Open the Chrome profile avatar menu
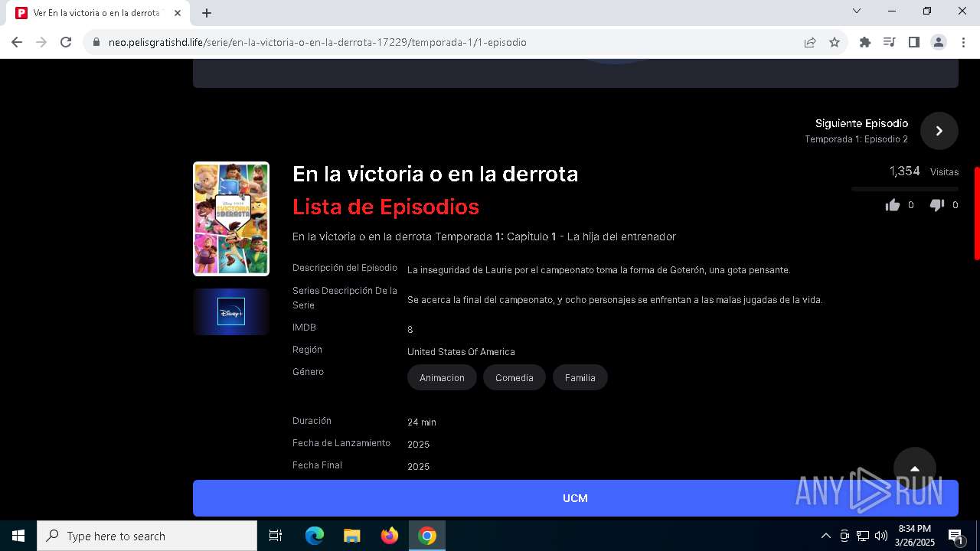The image size is (980, 551). pyautogui.click(x=939, y=42)
